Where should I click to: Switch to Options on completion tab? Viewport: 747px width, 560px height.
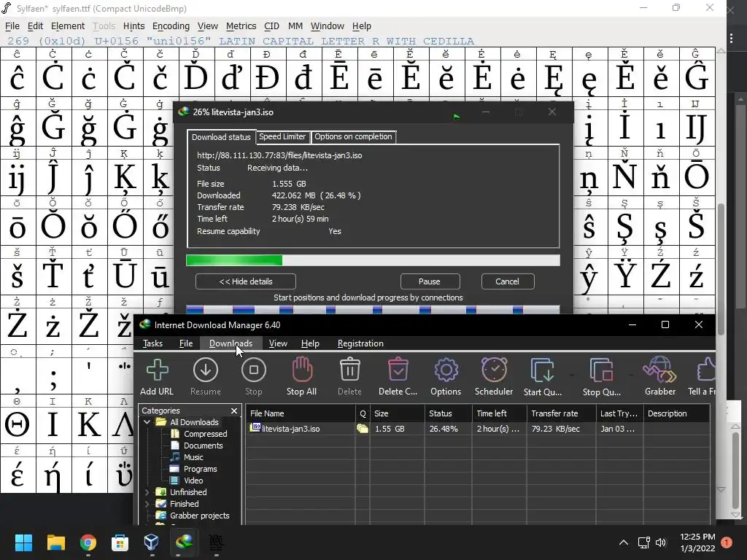click(353, 136)
